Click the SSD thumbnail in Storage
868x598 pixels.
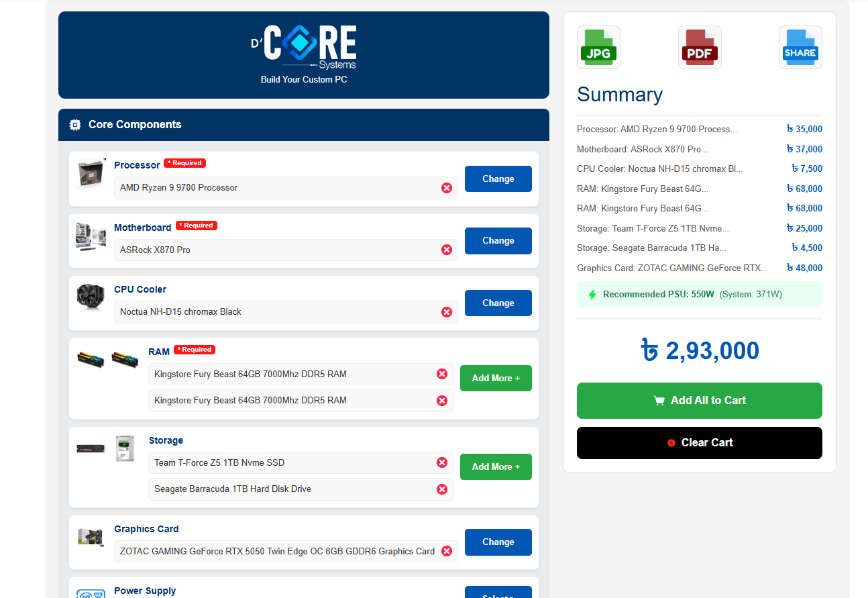[91, 448]
